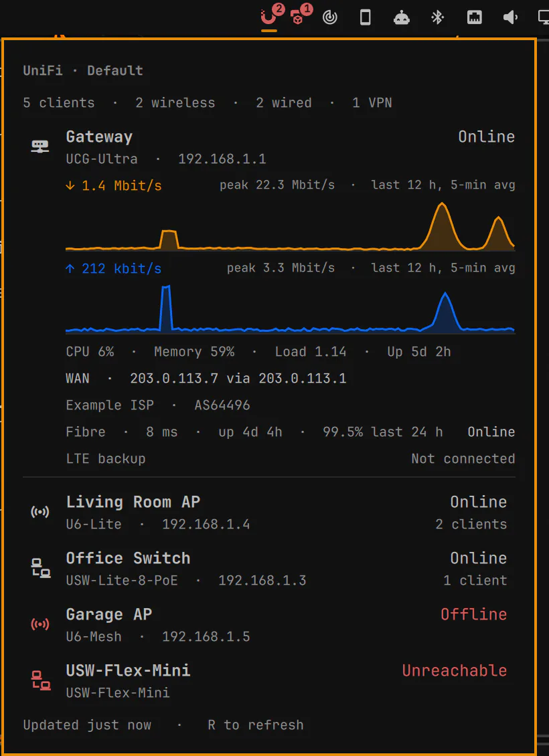The image size is (549, 756).
Task: Click the red cubes icon with badge 1
Action: [x=299, y=18]
